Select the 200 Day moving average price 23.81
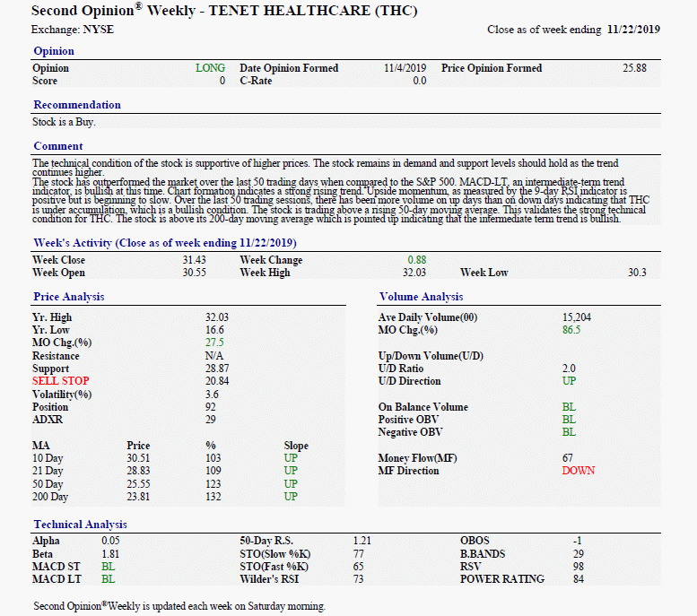The height and width of the screenshot is (616, 697). 138,497
